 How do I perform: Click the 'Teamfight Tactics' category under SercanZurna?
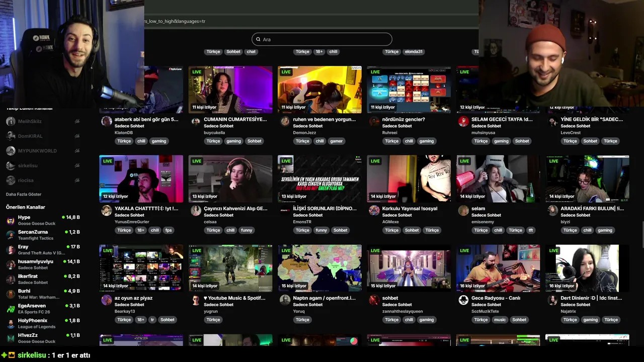(36, 238)
